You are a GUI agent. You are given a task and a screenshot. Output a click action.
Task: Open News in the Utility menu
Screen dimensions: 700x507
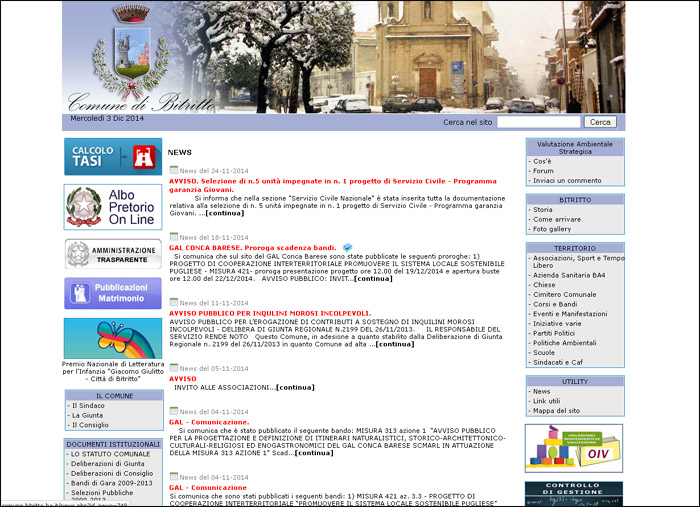542,391
